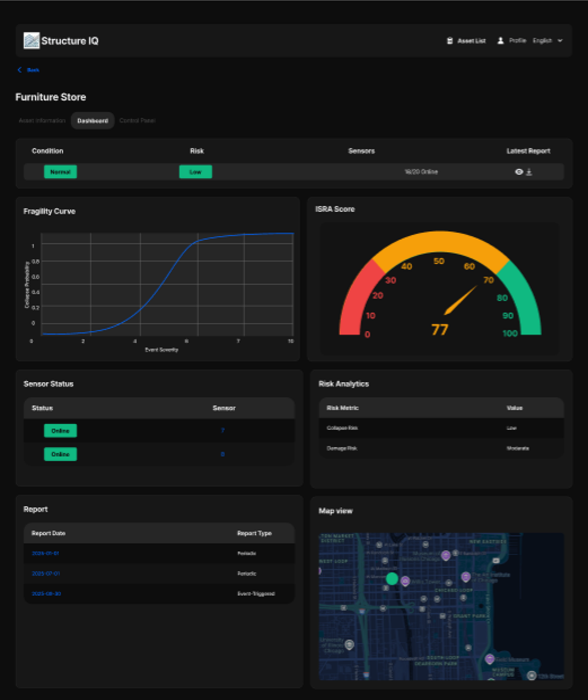
Task: Click the Normal condition badge
Action: (60, 172)
